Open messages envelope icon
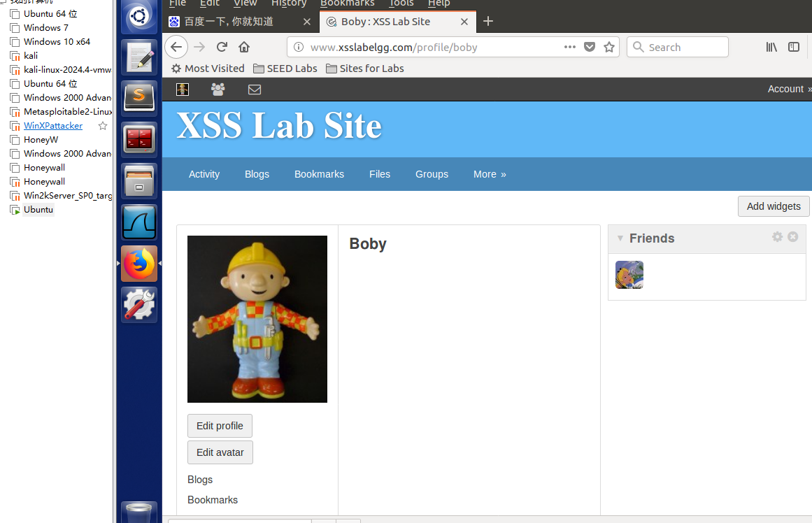812x523 pixels. click(255, 89)
